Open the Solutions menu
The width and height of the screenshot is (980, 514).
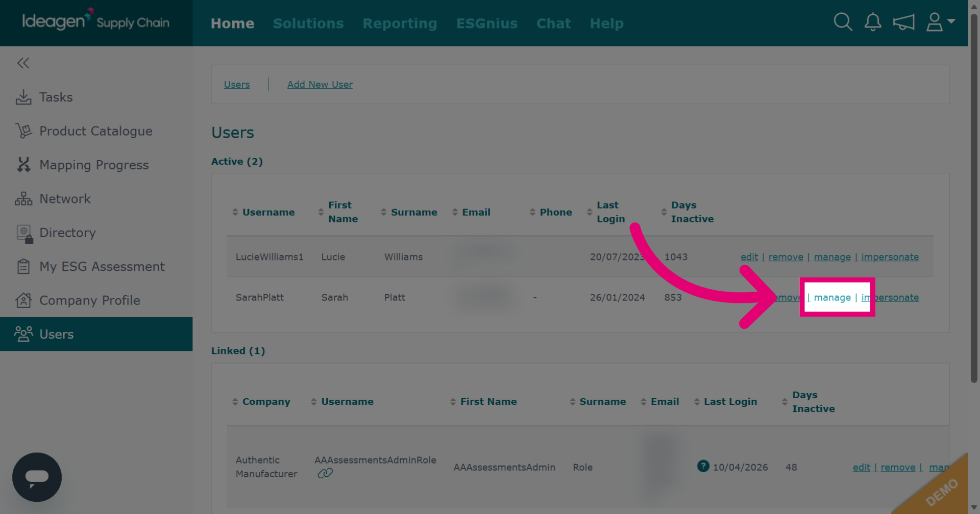click(x=308, y=23)
